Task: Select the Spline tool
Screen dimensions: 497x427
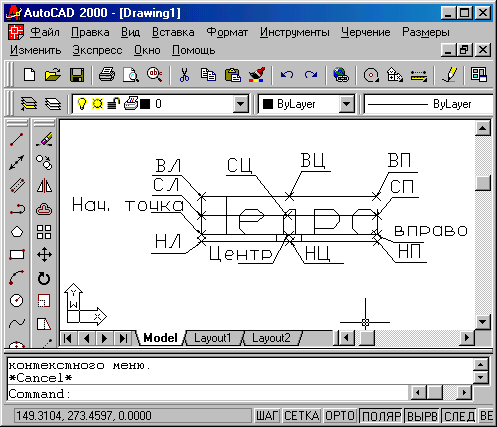Action: pos(17,323)
